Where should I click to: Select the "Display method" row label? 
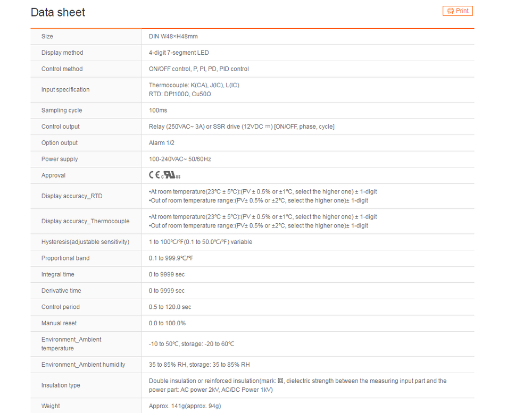(62, 53)
